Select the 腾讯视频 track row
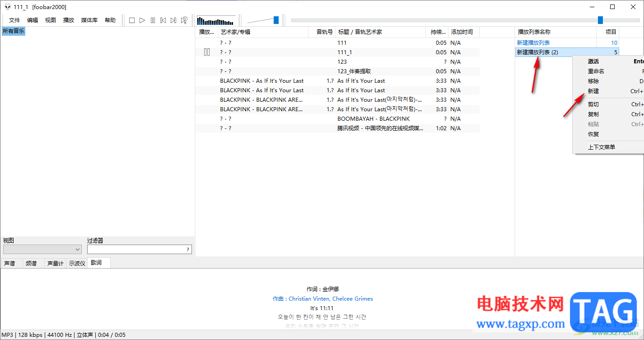The height and width of the screenshot is (340, 644). (x=337, y=128)
